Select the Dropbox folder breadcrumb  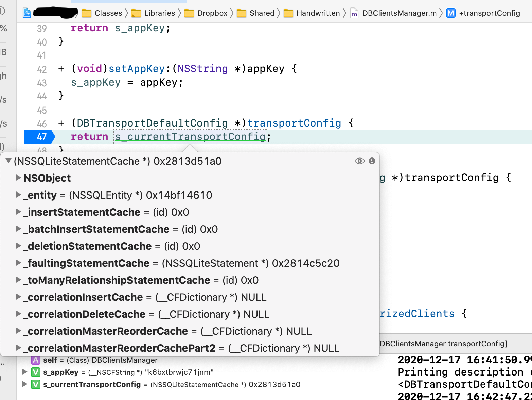click(x=206, y=13)
